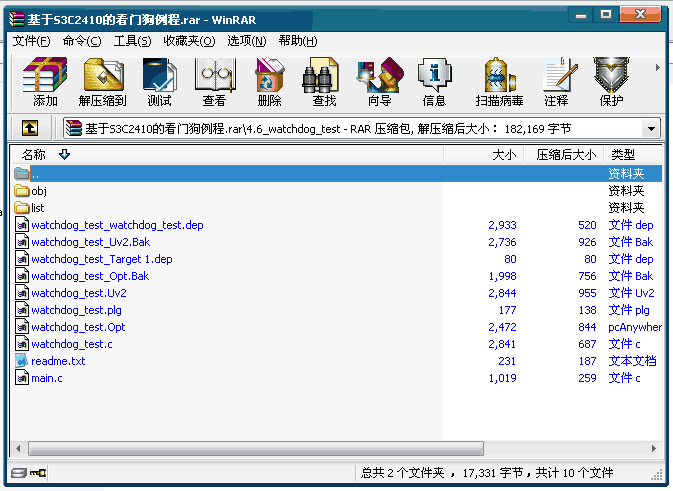Image resolution: width=673 pixels, height=491 pixels.
Task: Open the 向导 (Wizard) toolbar icon
Action: click(x=379, y=76)
